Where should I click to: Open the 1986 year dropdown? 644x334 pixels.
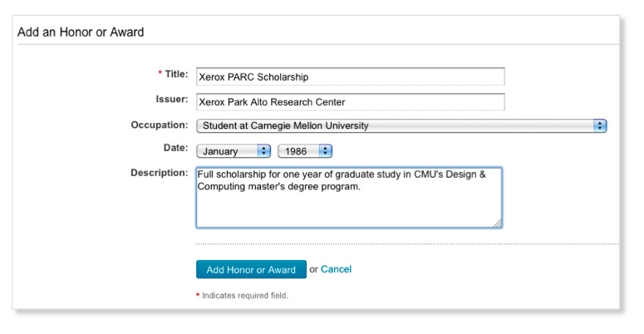pyautogui.click(x=304, y=151)
